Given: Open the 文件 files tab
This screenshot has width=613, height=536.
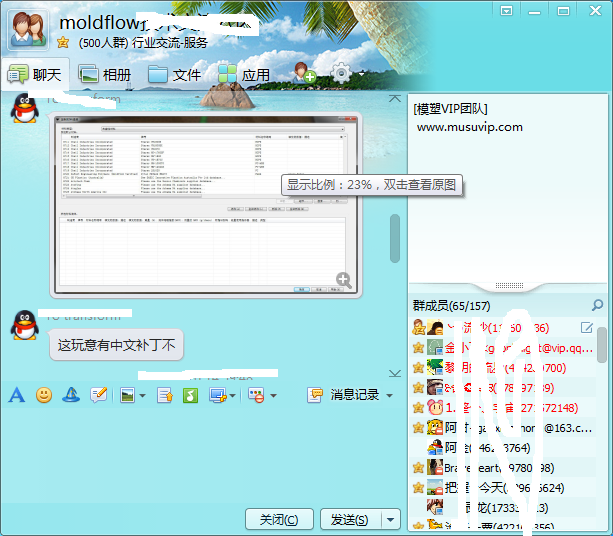Looking at the screenshot, I should click(x=174, y=74).
